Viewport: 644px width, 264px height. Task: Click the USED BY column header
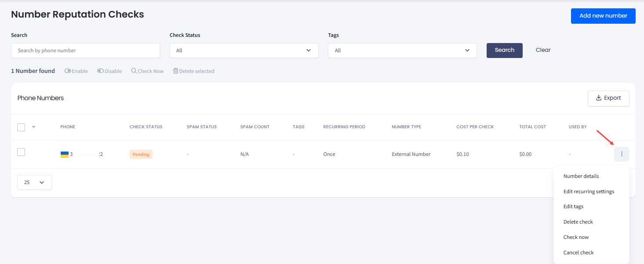coord(578,127)
